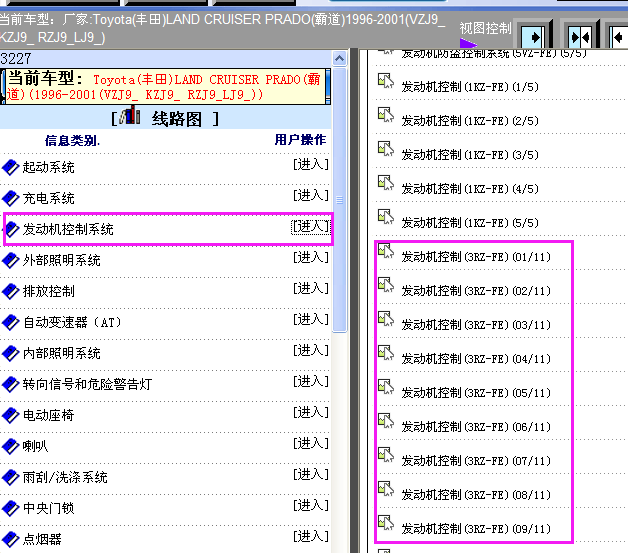Click the book icon beside 转向信号和危险警告灯
This screenshot has height=553, width=628.
(10, 384)
